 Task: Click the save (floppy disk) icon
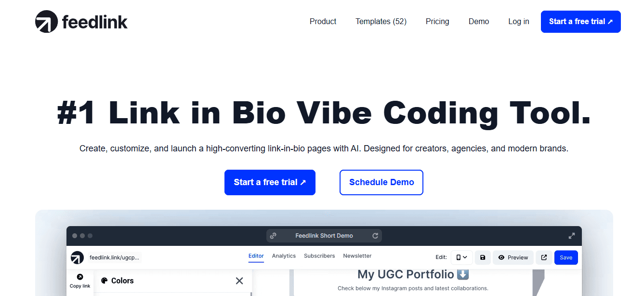click(483, 257)
